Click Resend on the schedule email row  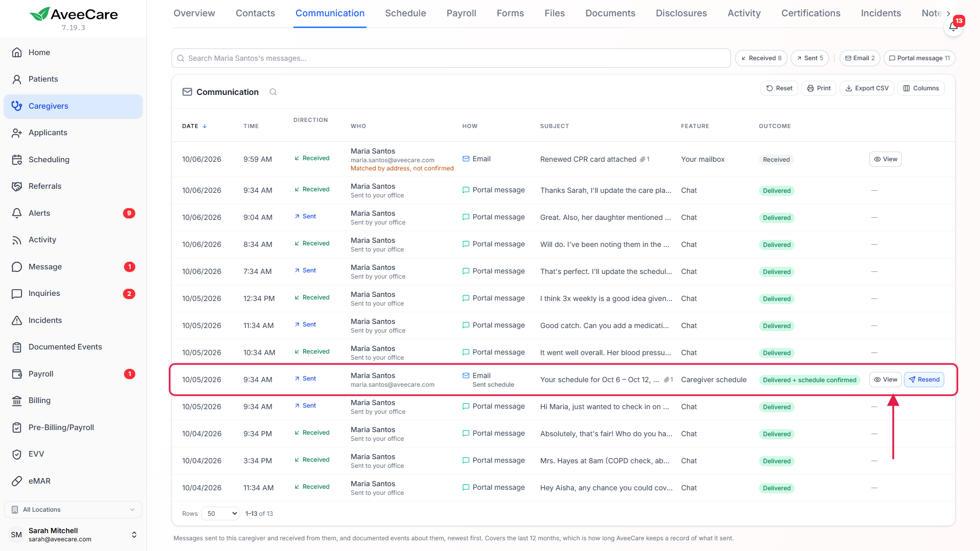click(924, 380)
